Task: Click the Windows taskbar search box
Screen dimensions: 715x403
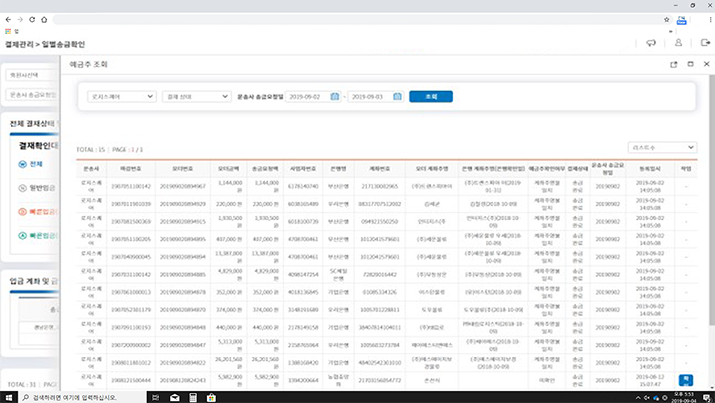Action: tap(83, 398)
